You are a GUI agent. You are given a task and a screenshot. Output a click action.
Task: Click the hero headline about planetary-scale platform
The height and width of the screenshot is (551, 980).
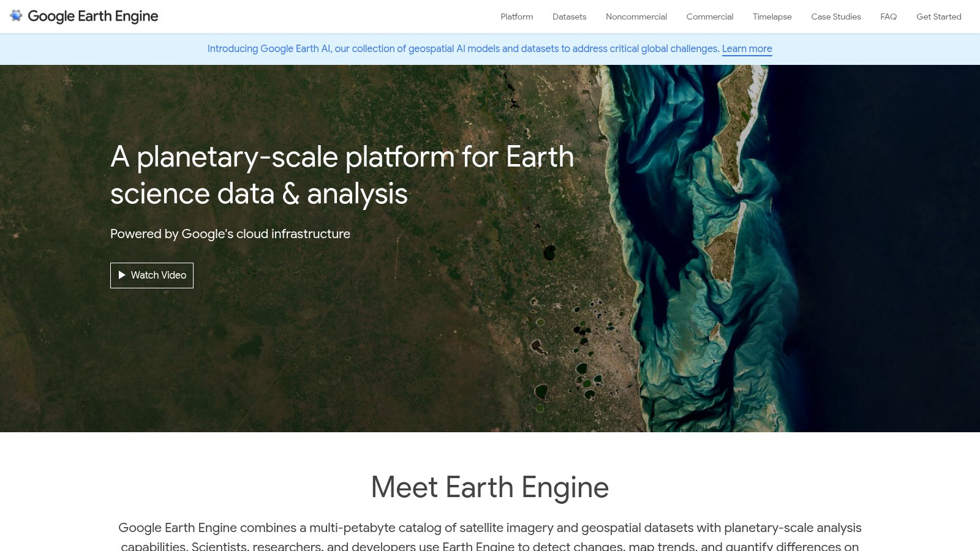(342, 175)
